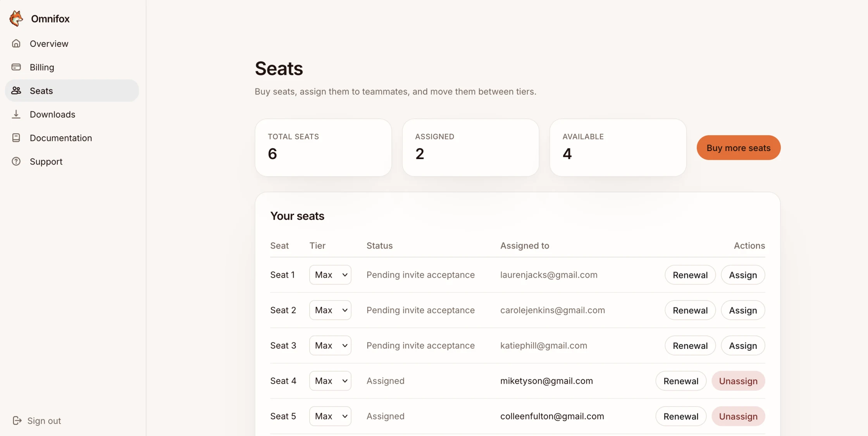Open the Seat 3 tier dropdown
The height and width of the screenshot is (436, 868).
(330, 345)
